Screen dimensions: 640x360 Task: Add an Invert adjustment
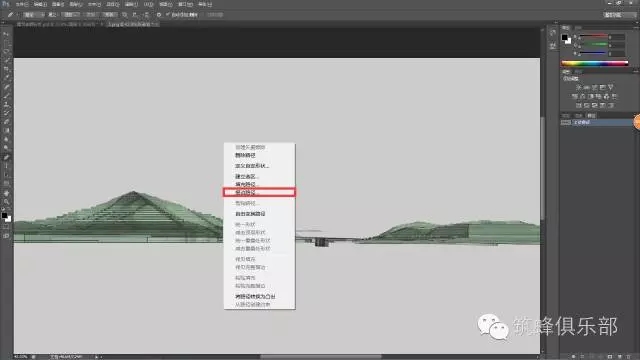pyautogui.click(x=578, y=105)
